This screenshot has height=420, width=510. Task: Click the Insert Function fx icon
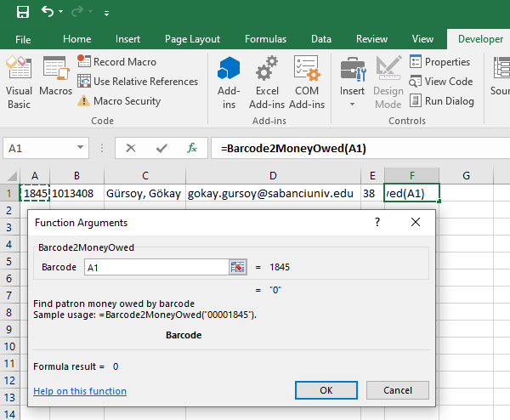click(192, 148)
